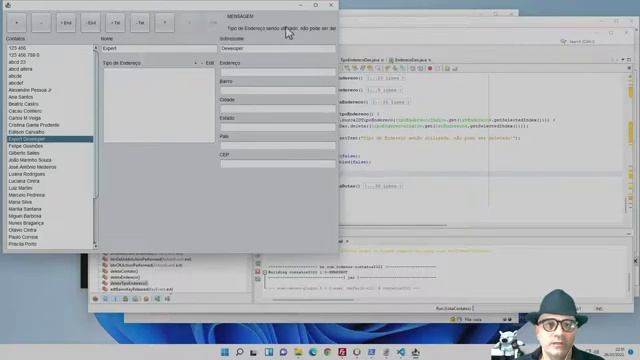Click the CEP input field

coord(278,164)
